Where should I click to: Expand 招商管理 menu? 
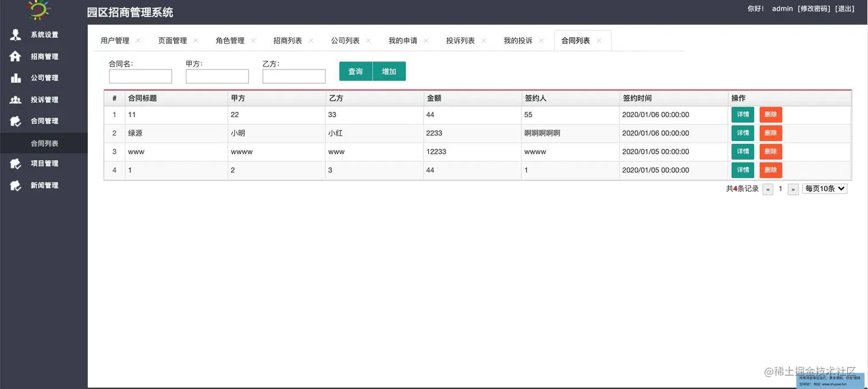[44, 56]
